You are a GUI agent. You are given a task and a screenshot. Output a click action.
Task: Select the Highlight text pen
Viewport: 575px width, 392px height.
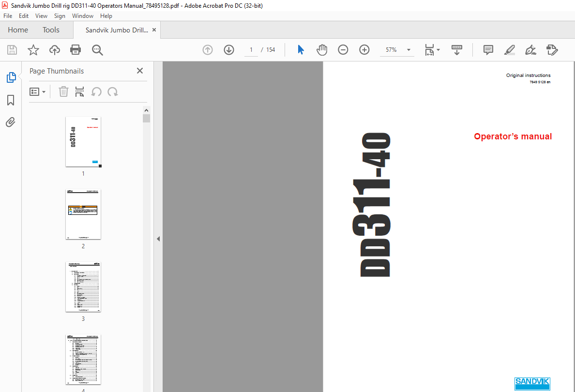pos(509,50)
